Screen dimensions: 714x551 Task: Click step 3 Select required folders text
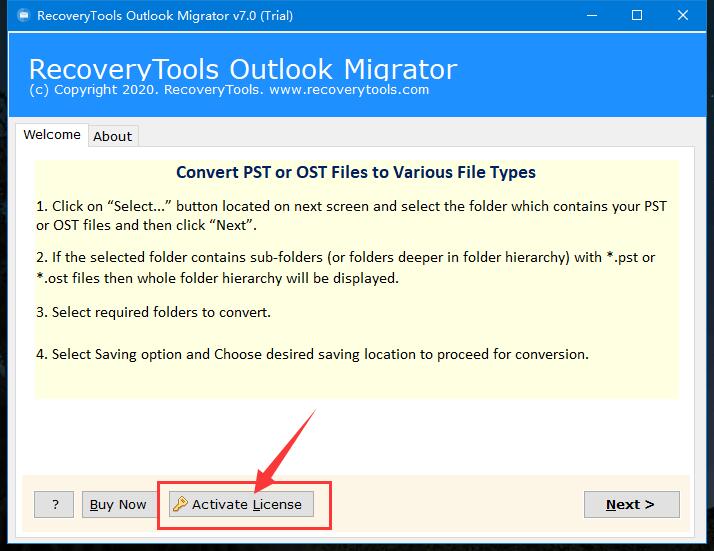point(153,312)
